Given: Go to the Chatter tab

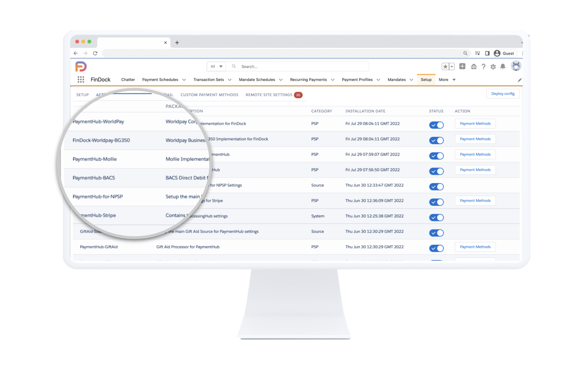Looking at the screenshot, I should tap(128, 80).
